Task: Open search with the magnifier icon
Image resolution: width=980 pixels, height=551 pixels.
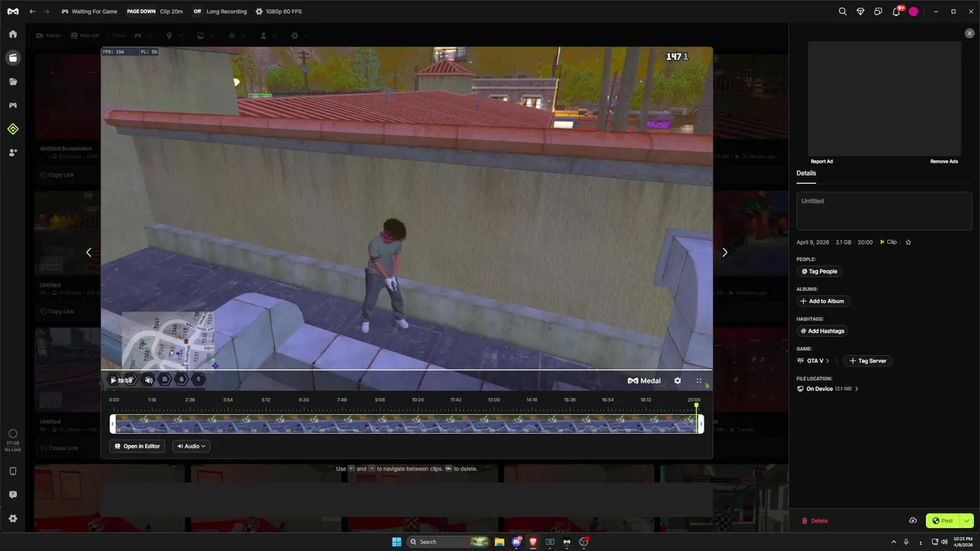Action: point(843,11)
